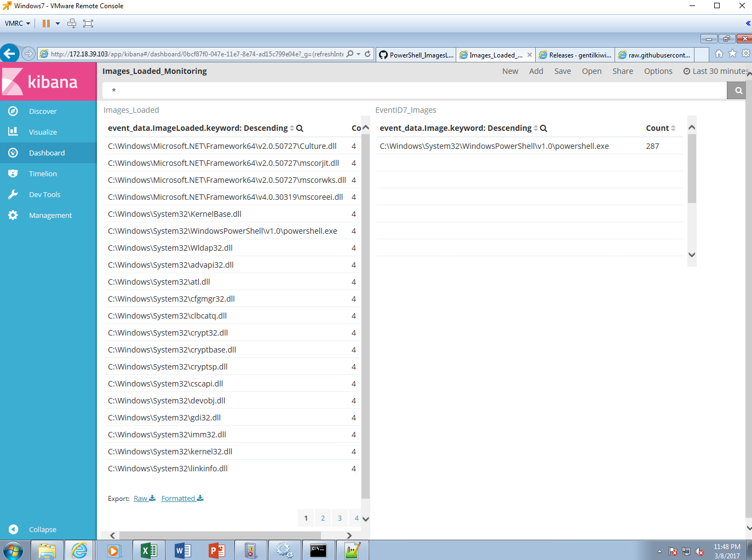The width and height of the screenshot is (752, 560).
Task: Open address bar search dropdown arrow
Action: tap(358, 54)
